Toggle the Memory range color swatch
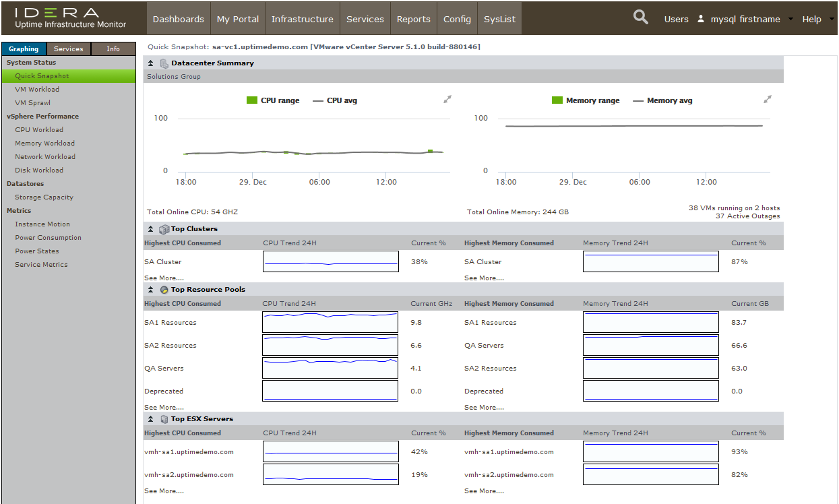Viewport: 839px width, 504px height. [557, 100]
